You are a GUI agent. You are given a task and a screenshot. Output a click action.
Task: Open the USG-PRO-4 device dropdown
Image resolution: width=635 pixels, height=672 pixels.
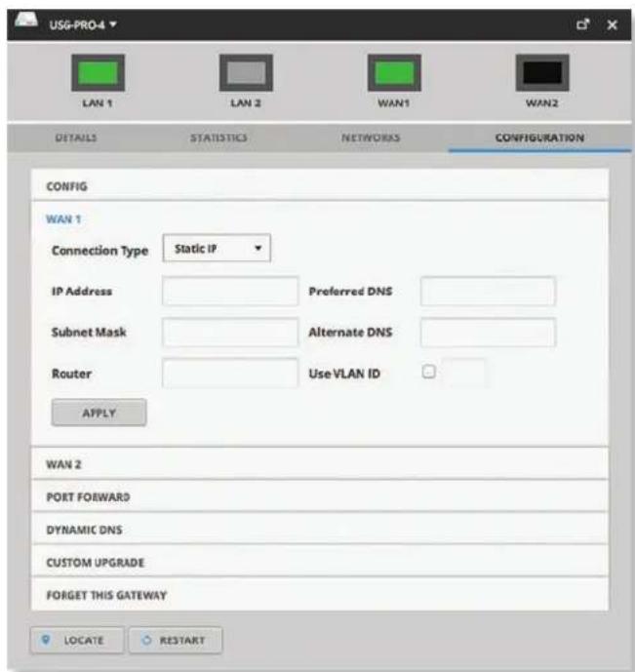point(83,24)
